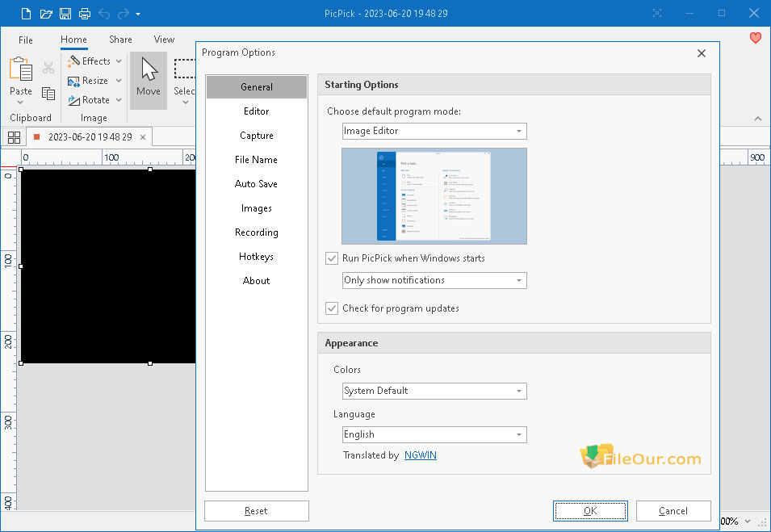Open the About options category
771x532 pixels.
coord(257,281)
